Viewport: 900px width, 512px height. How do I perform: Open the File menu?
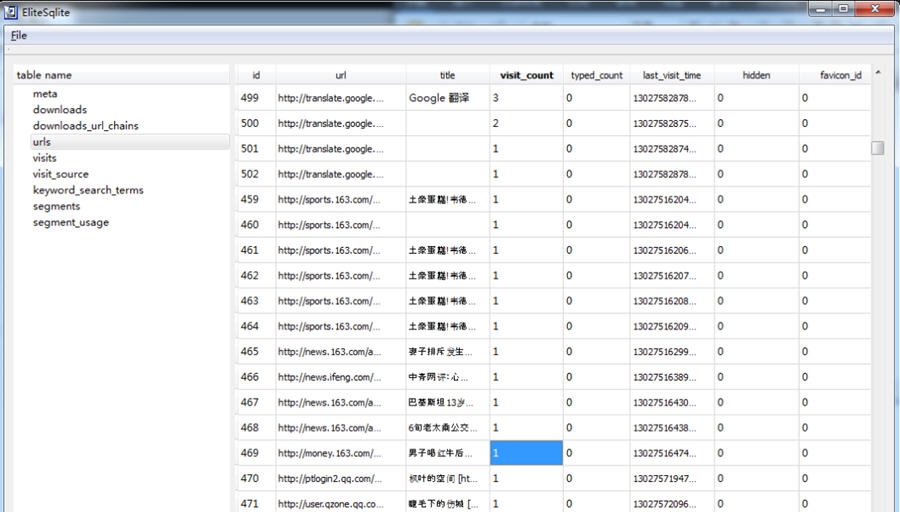(x=19, y=36)
